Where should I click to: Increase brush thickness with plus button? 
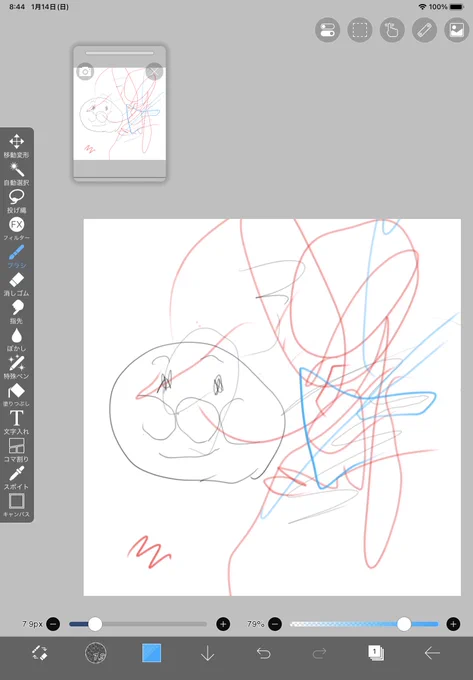click(223, 624)
